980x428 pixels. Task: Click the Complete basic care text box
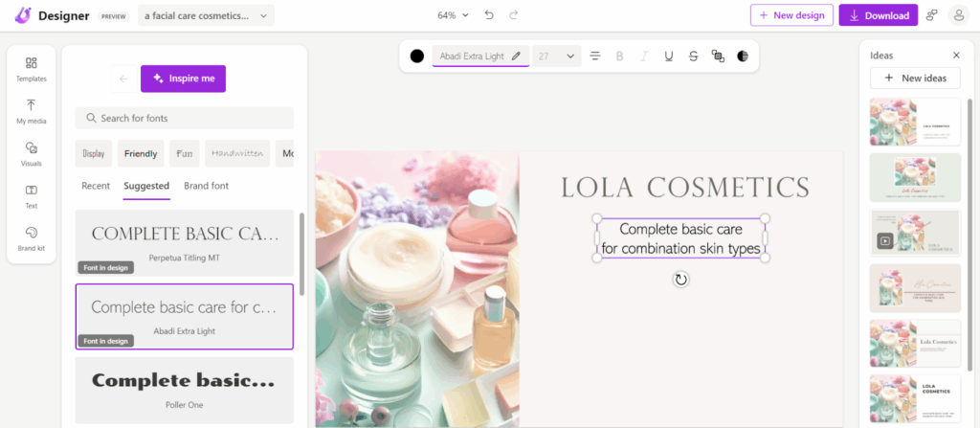click(680, 238)
